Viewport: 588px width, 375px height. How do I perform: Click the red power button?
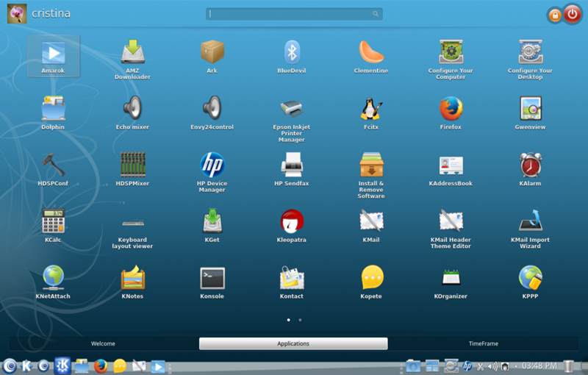point(572,14)
